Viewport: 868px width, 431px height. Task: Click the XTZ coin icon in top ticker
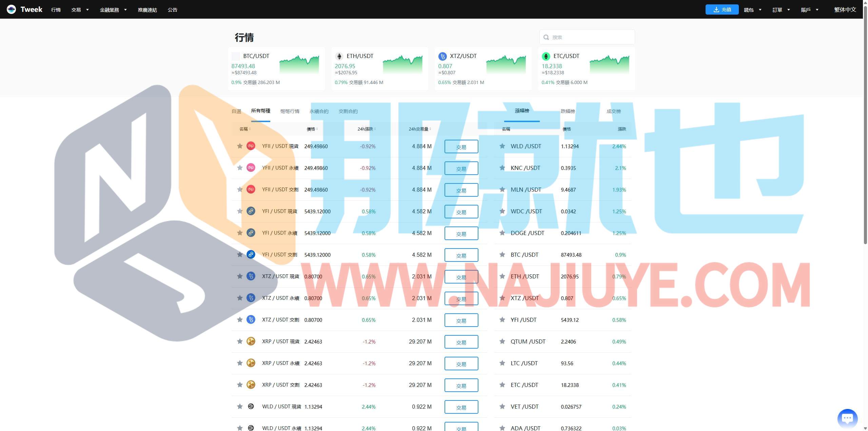point(442,56)
